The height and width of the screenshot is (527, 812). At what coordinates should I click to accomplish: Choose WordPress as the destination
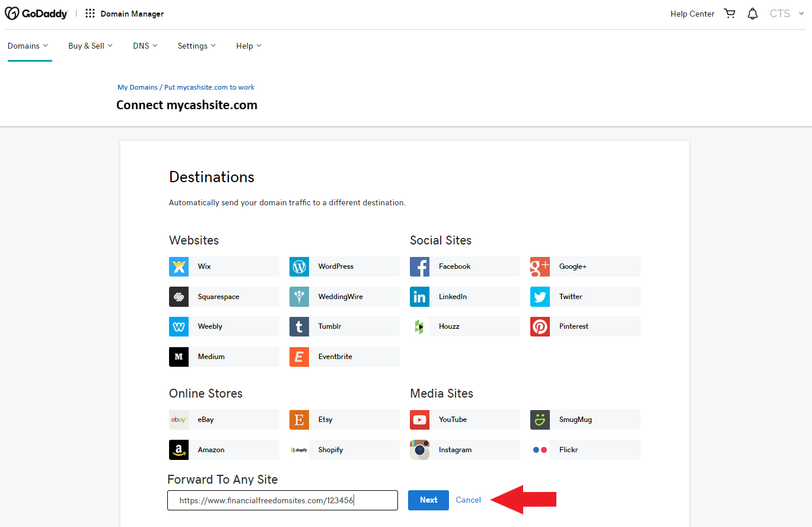[344, 266]
